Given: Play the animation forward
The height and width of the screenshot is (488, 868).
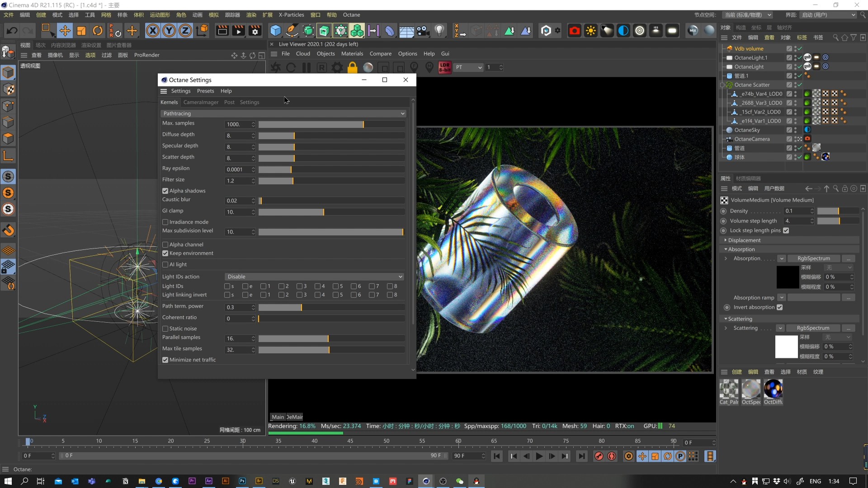Looking at the screenshot, I should (539, 456).
